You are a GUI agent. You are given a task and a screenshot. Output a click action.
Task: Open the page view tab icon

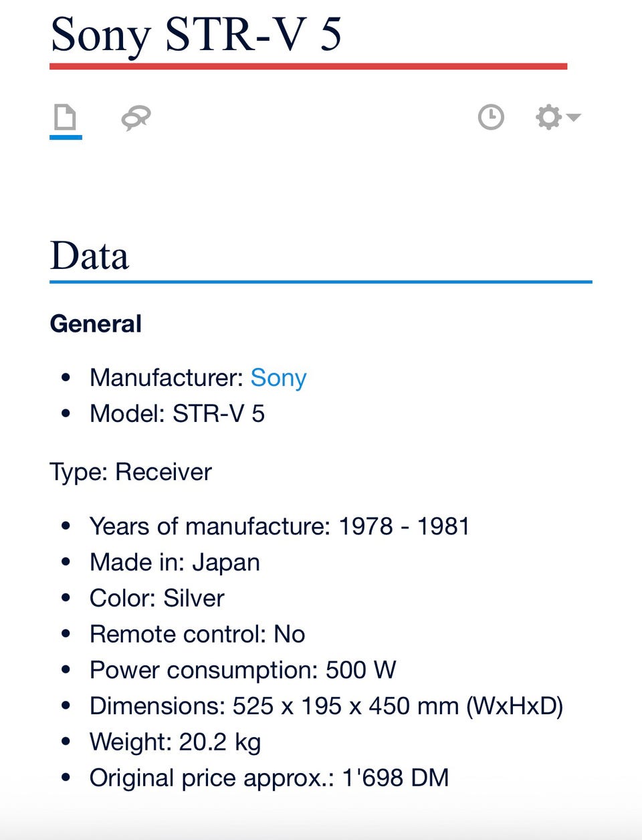coord(66,118)
